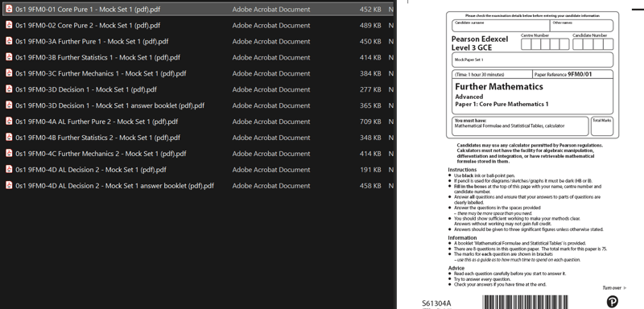Click the '452 KB' size cell
Viewport: 644px width, 309px height.
pyautogui.click(x=370, y=10)
